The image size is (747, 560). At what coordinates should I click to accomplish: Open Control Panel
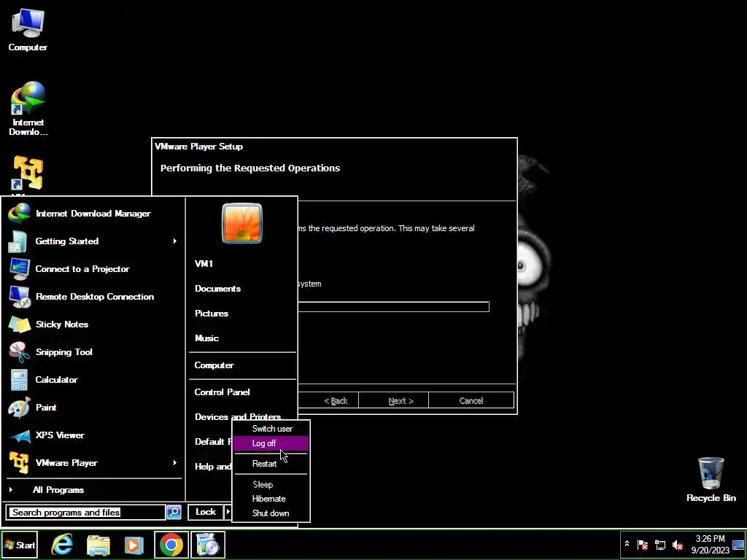(222, 392)
